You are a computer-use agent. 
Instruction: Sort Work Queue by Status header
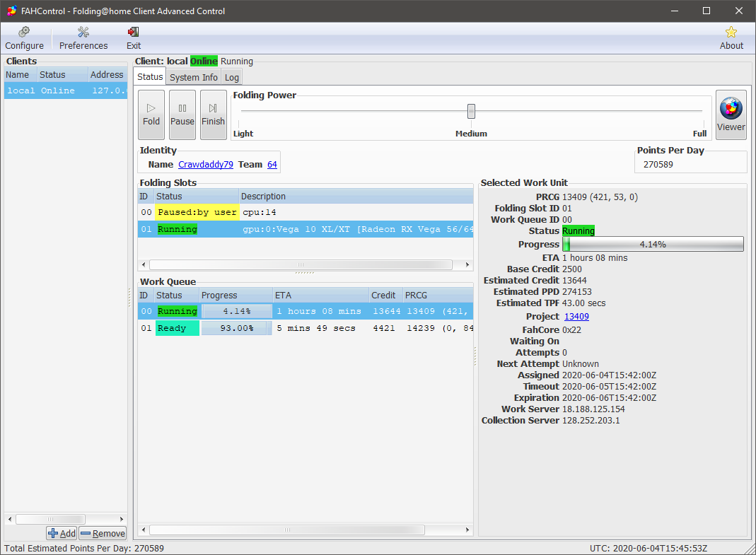coord(177,295)
